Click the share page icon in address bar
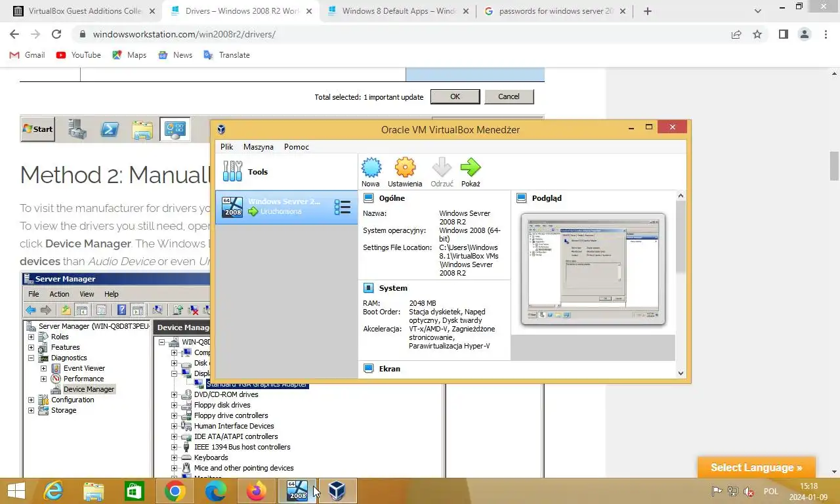The image size is (840, 504). coord(736,34)
